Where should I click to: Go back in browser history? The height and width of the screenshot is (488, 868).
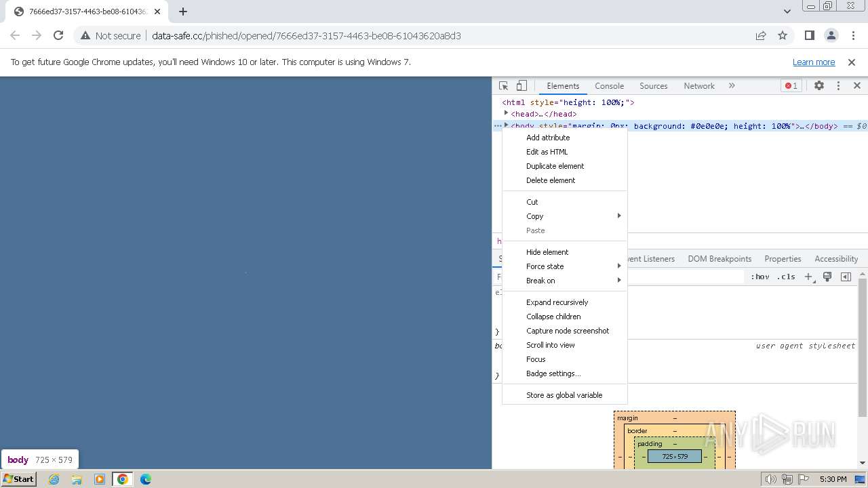(x=15, y=35)
